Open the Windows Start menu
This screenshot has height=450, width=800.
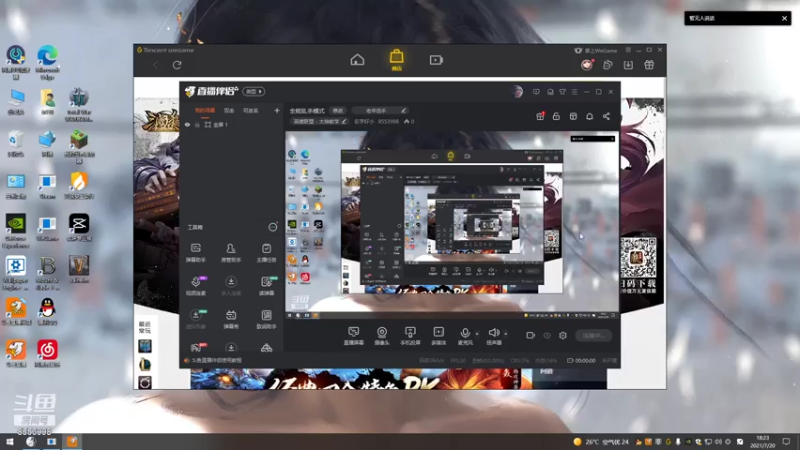(x=9, y=442)
